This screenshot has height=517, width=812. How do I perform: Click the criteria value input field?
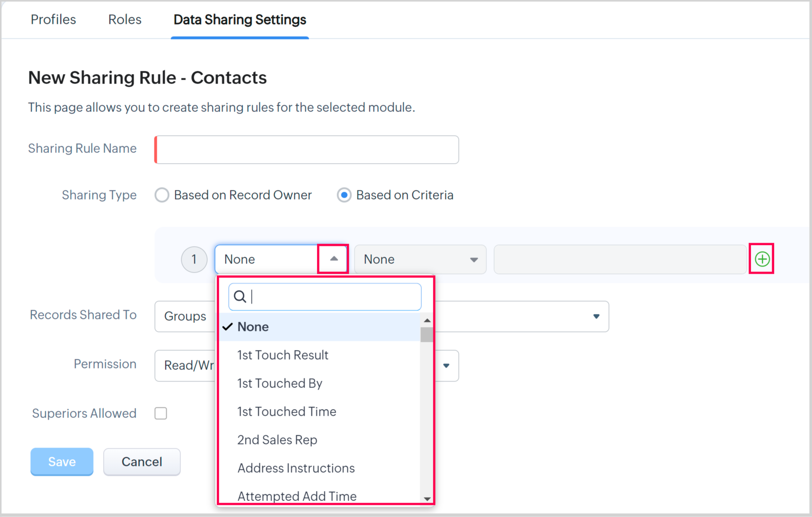tap(620, 259)
